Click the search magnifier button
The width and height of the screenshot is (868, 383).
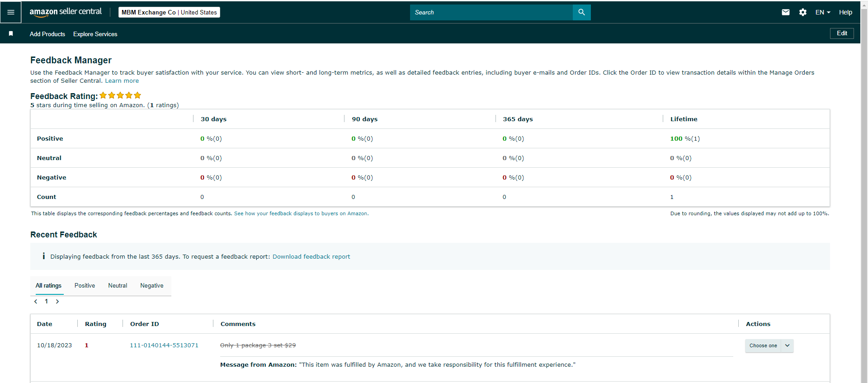581,12
